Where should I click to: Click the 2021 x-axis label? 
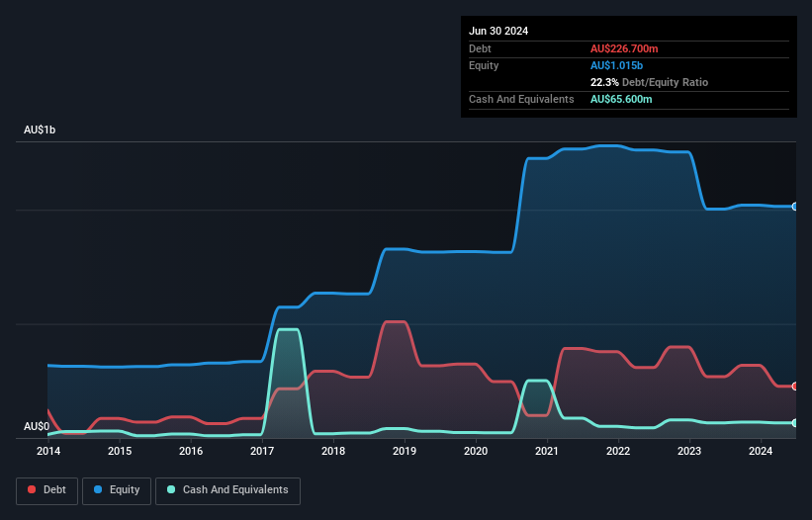pos(547,451)
